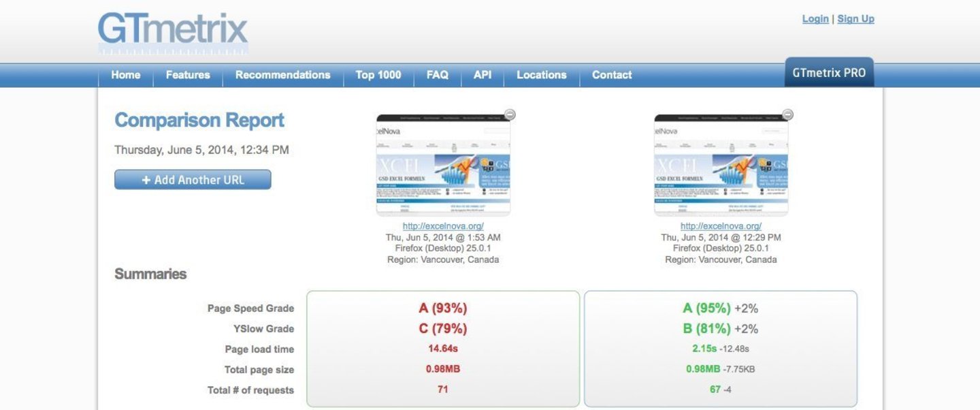Screen dimensions: 980x410
Task: Click the 'YSlow Grade' row label
Action: tap(264, 329)
